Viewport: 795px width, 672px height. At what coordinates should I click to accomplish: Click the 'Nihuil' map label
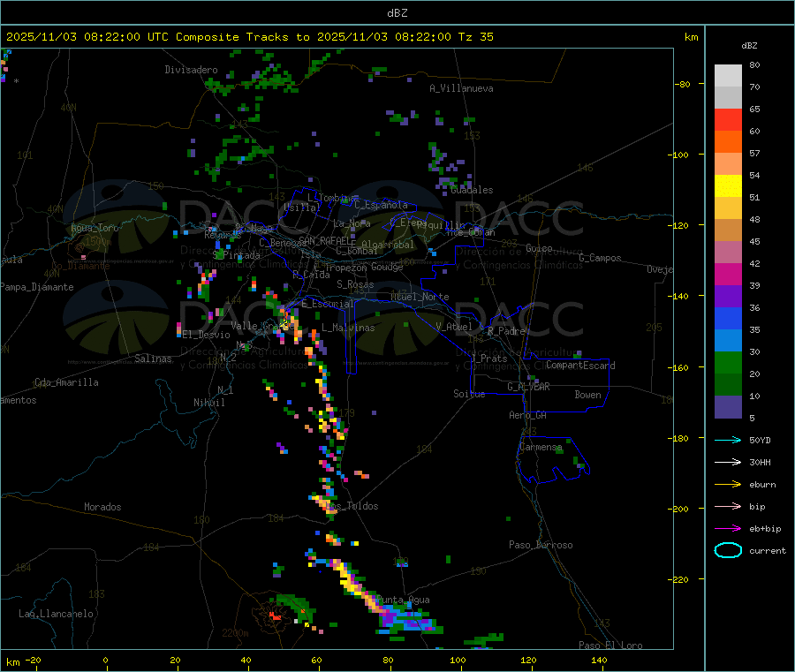pos(209,403)
